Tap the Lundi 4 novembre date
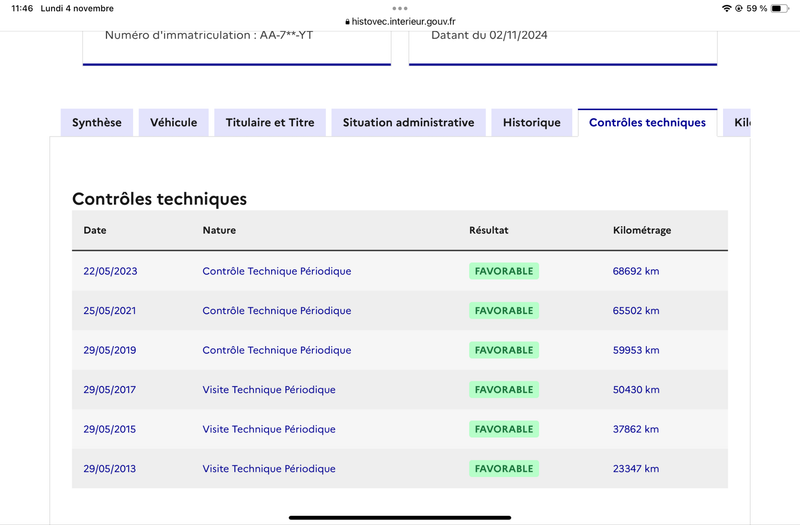Screen dimensions: 800x525 77,8
